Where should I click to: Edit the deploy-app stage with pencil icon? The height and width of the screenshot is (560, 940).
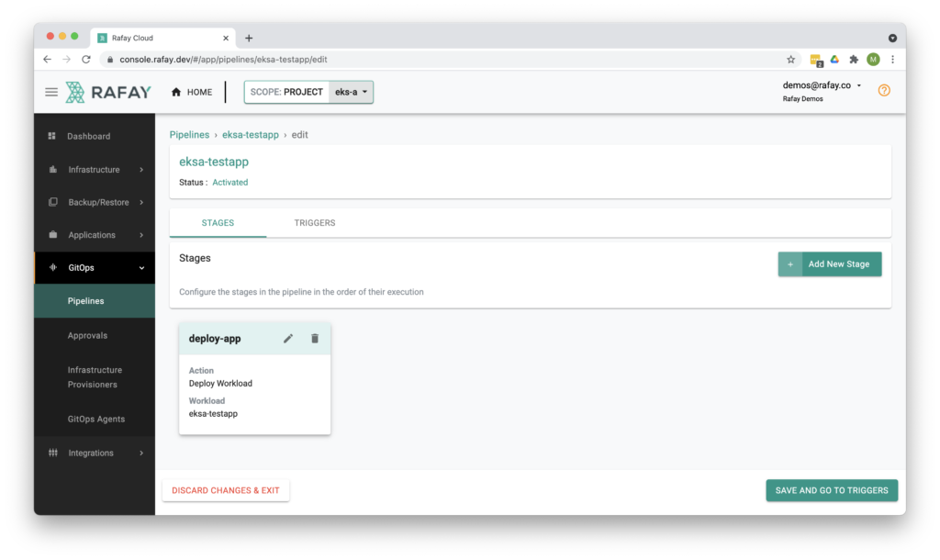pos(288,339)
